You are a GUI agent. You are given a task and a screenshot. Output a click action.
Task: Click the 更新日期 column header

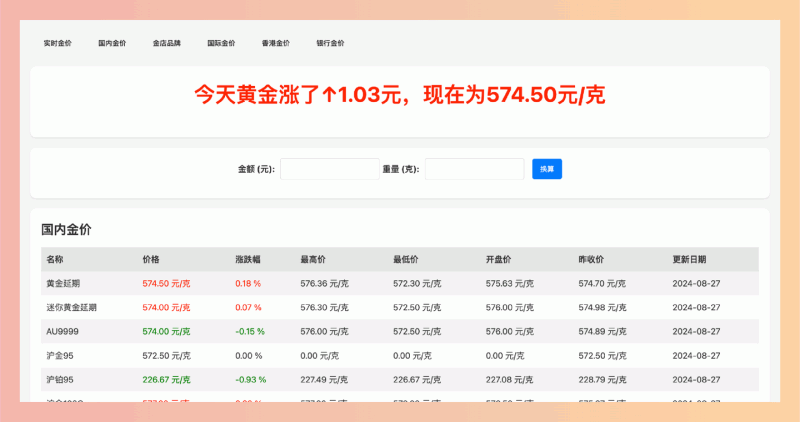[689, 259]
